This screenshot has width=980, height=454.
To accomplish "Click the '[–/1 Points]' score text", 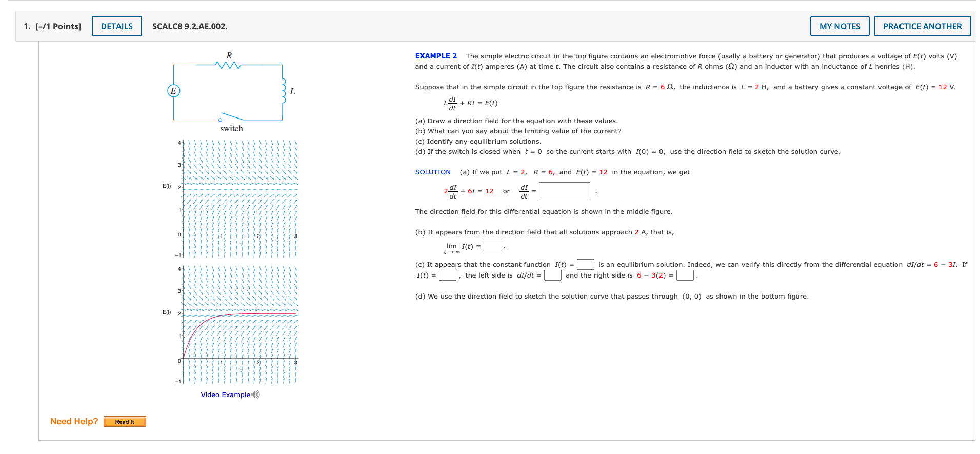I will click(x=58, y=26).
